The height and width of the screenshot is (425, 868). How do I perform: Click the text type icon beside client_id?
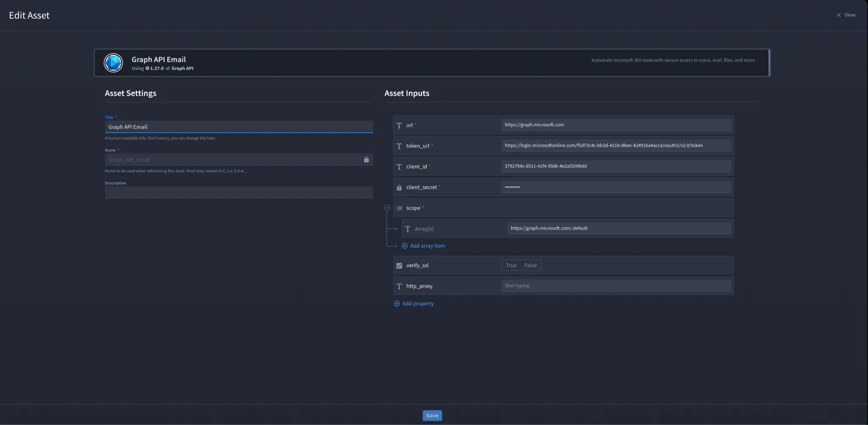pos(399,167)
